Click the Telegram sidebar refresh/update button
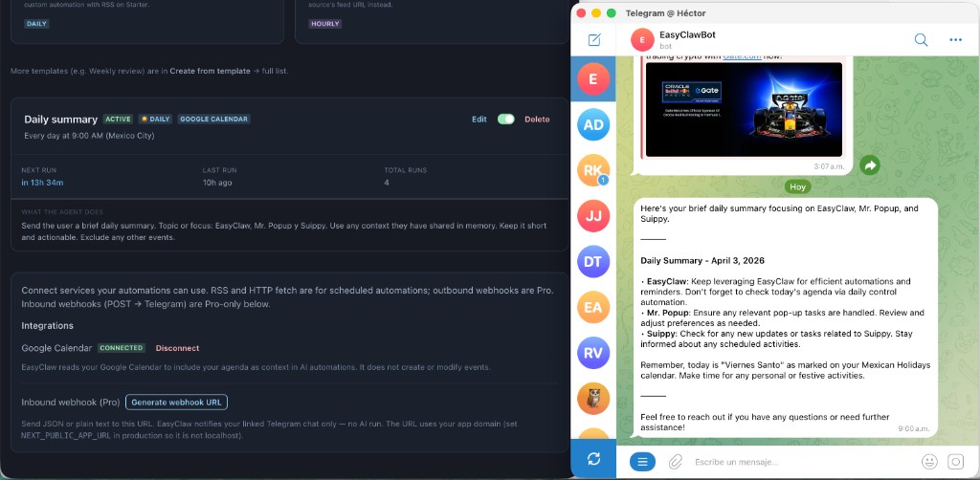The height and width of the screenshot is (480, 980). pos(593,459)
